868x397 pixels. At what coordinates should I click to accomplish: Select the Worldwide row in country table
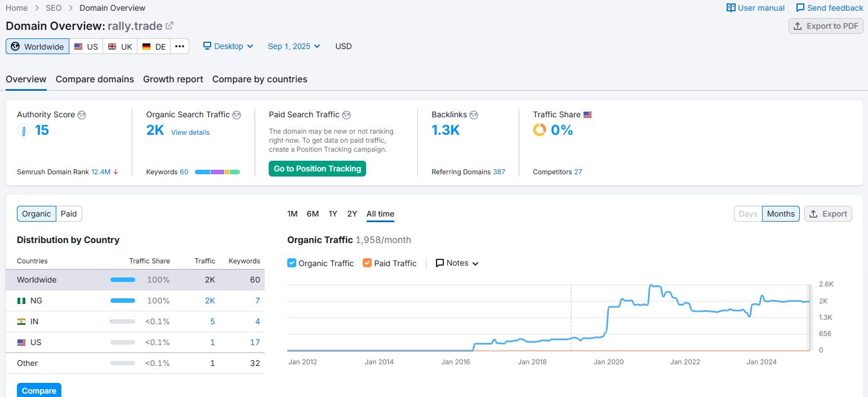(135, 280)
